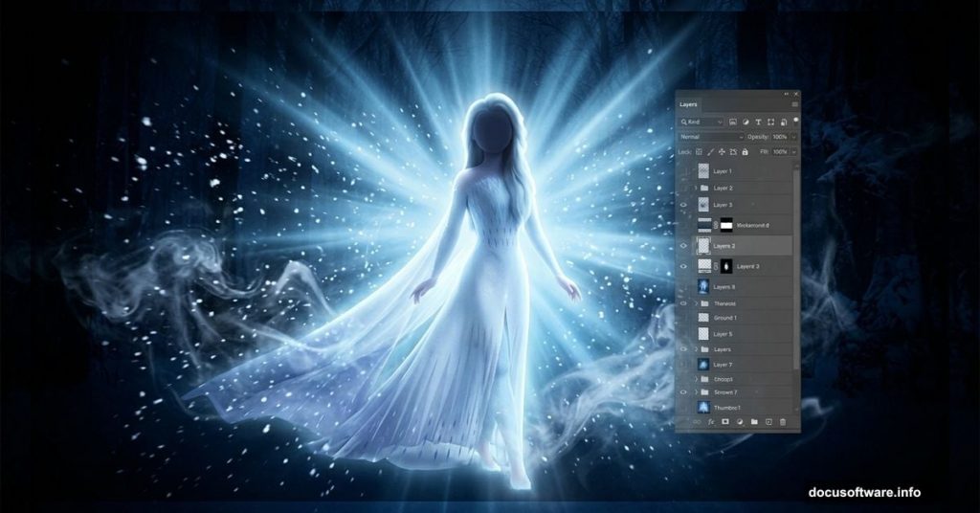Image resolution: width=980 pixels, height=513 pixels.
Task: Toggle layer filtering on/off switch
Action: (795, 120)
